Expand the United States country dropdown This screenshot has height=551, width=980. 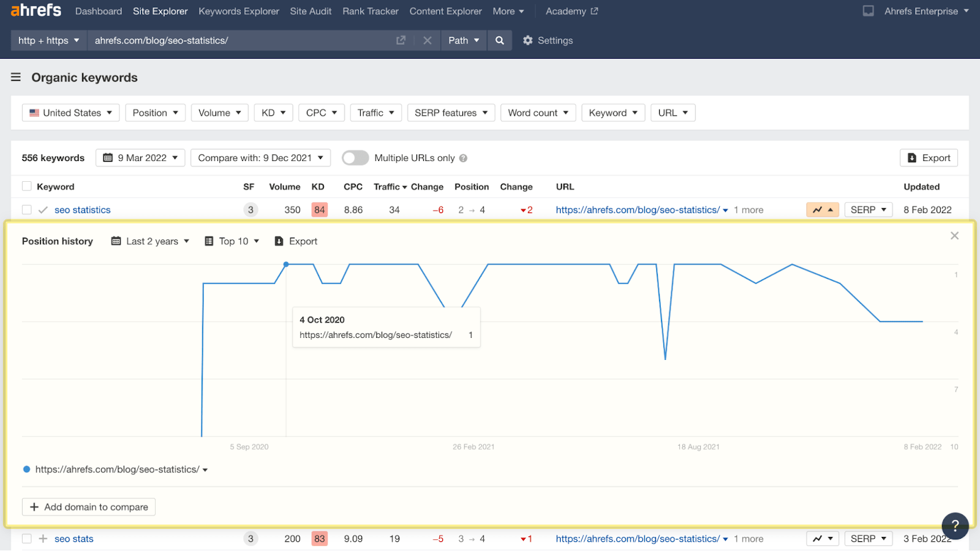coord(71,113)
